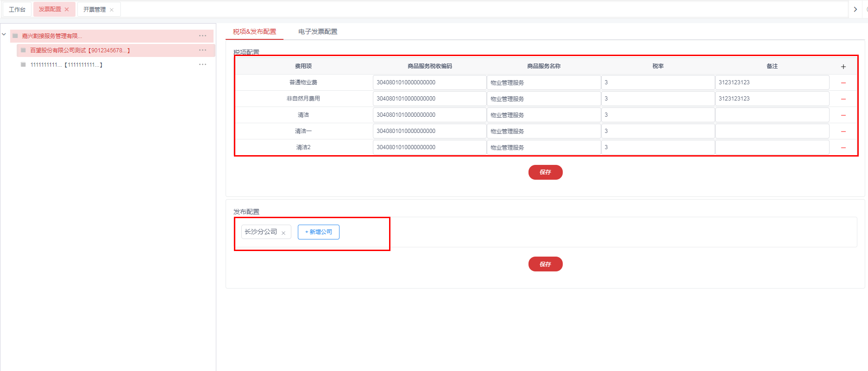This screenshot has height=371, width=868.
Task: Click the 清洁2 fee item cell
Action: 303,147
